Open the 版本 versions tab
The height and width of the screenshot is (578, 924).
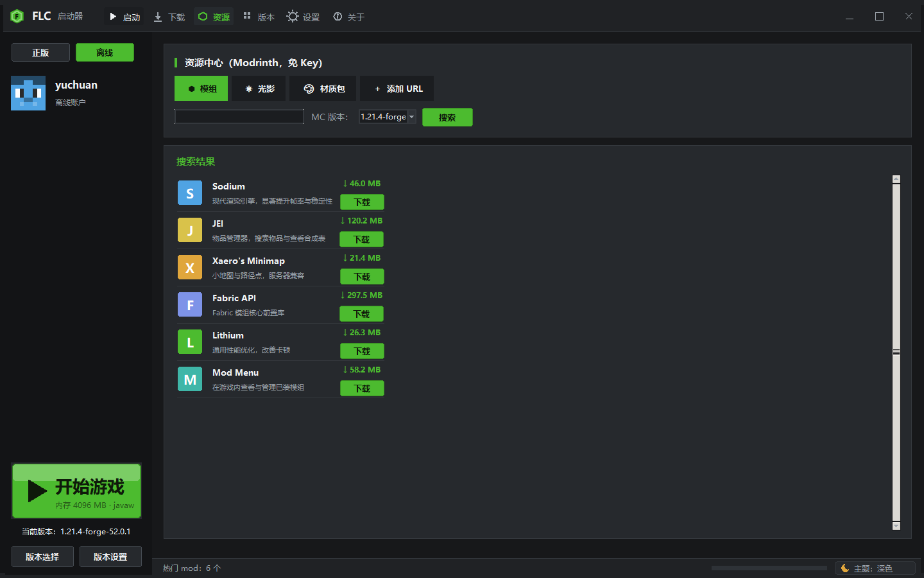pyautogui.click(x=259, y=17)
